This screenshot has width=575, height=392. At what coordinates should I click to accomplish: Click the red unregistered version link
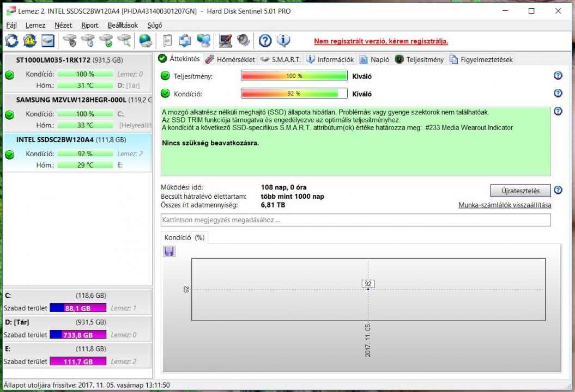[381, 41]
